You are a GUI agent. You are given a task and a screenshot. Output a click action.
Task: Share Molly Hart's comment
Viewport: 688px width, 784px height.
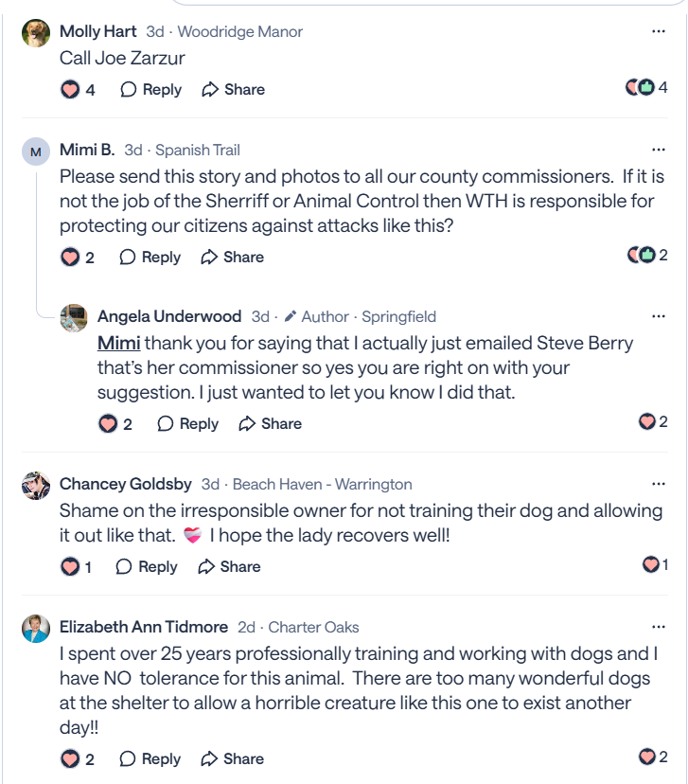(233, 90)
